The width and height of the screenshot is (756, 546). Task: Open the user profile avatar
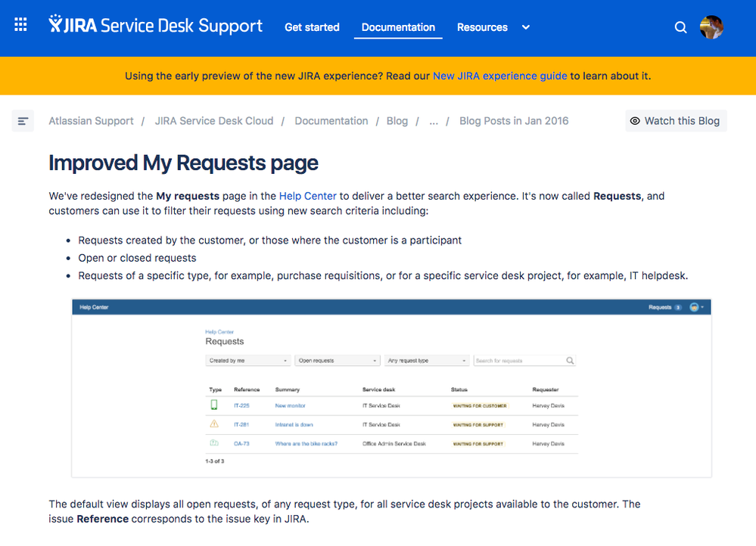[x=711, y=27]
